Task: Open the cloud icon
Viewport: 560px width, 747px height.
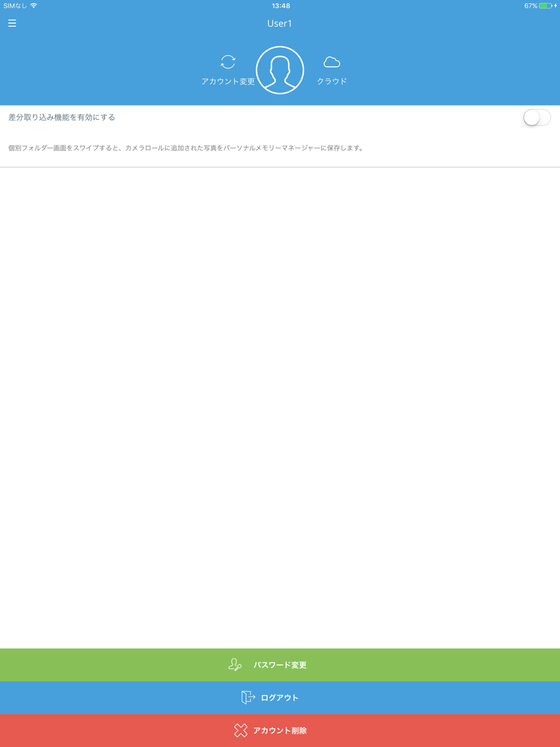Action: coord(332,62)
